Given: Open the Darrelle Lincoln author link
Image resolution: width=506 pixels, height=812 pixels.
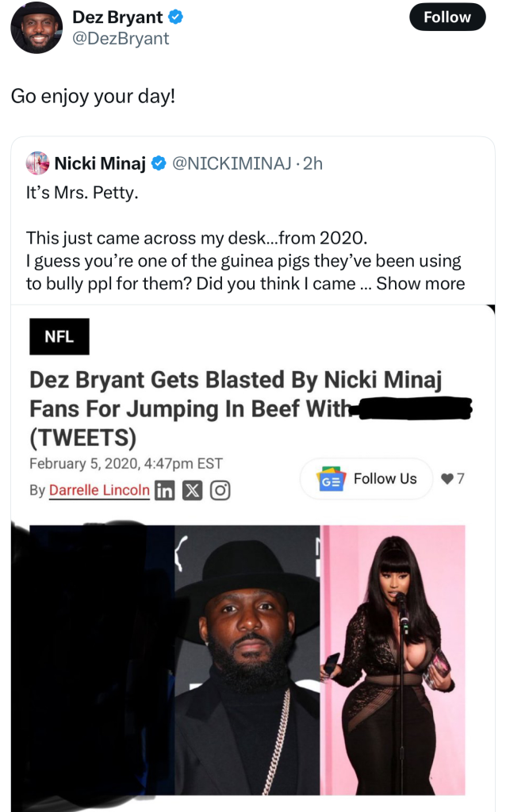Looking at the screenshot, I should point(99,490).
